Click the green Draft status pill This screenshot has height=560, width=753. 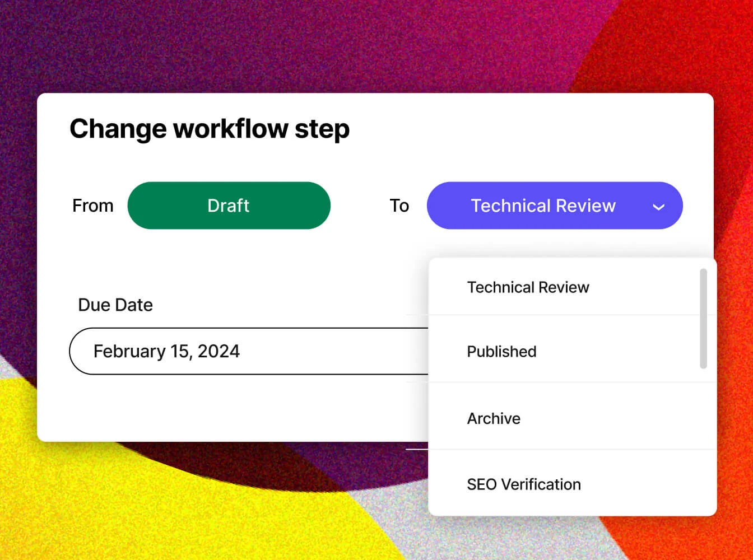tap(229, 206)
